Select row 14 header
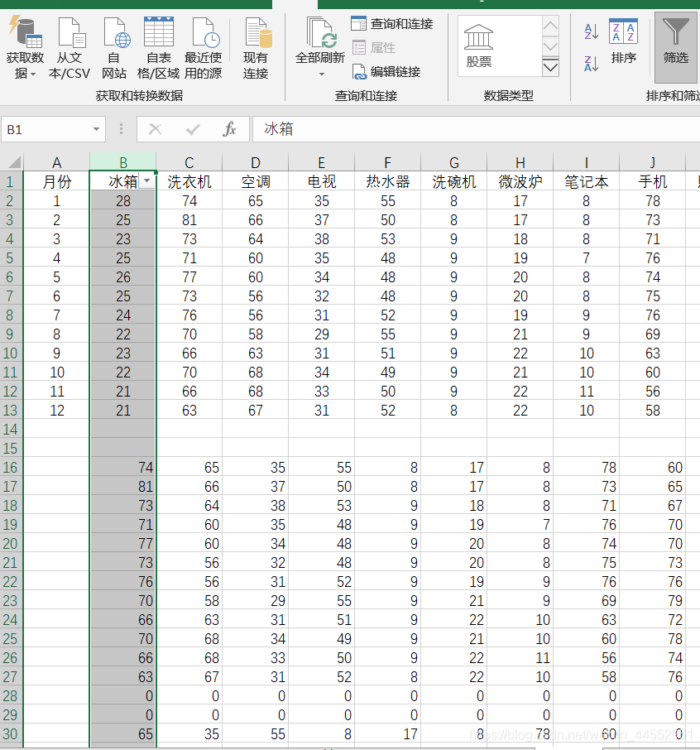Image resolution: width=700 pixels, height=750 pixels. (11, 429)
